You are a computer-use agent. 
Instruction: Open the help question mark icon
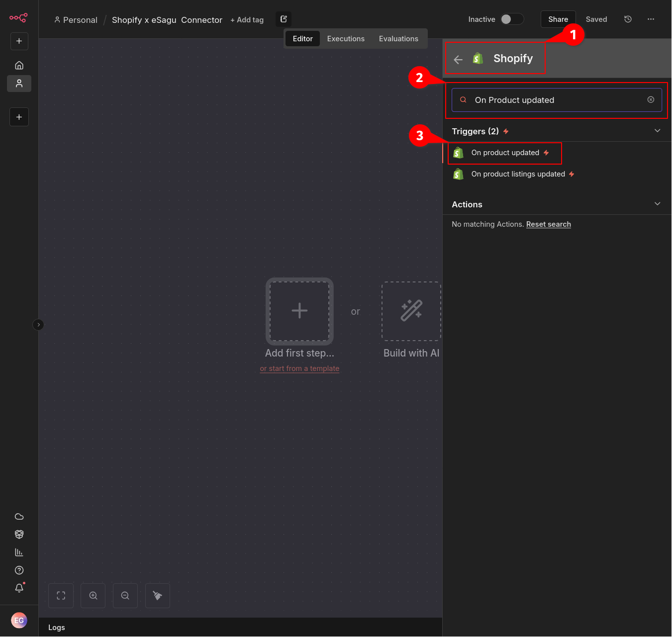pyautogui.click(x=19, y=570)
